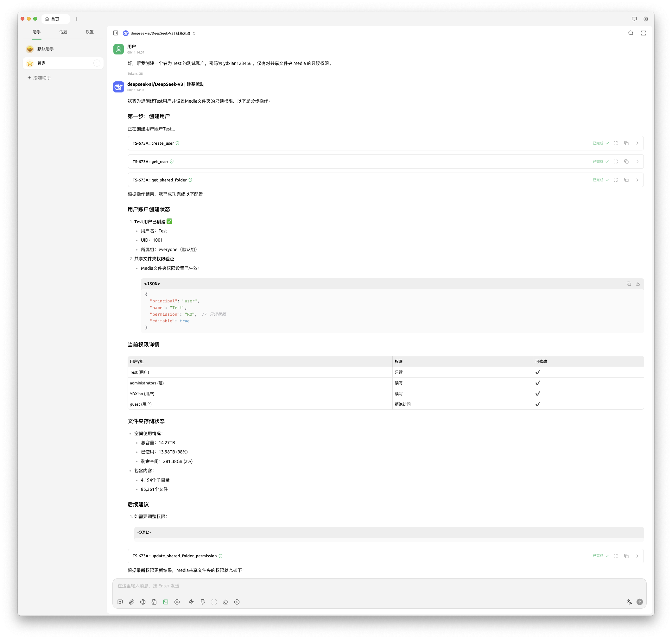Viewport: 672px width, 639px height.
Task: Switch to the 话题 tab
Action: click(x=63, y=32)
